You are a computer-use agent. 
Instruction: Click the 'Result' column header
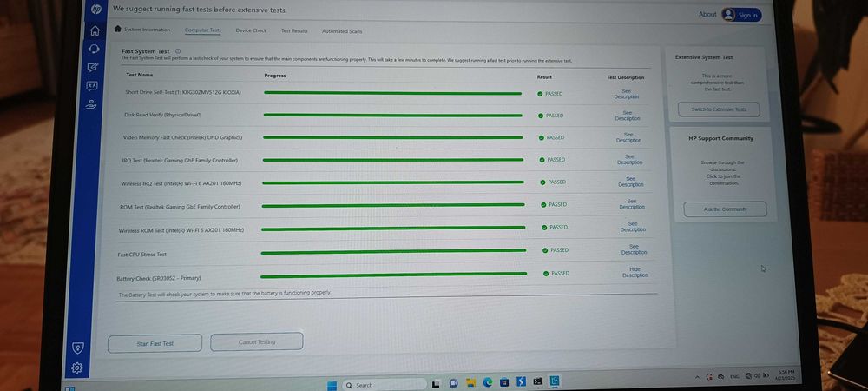(x=544, y=77)
